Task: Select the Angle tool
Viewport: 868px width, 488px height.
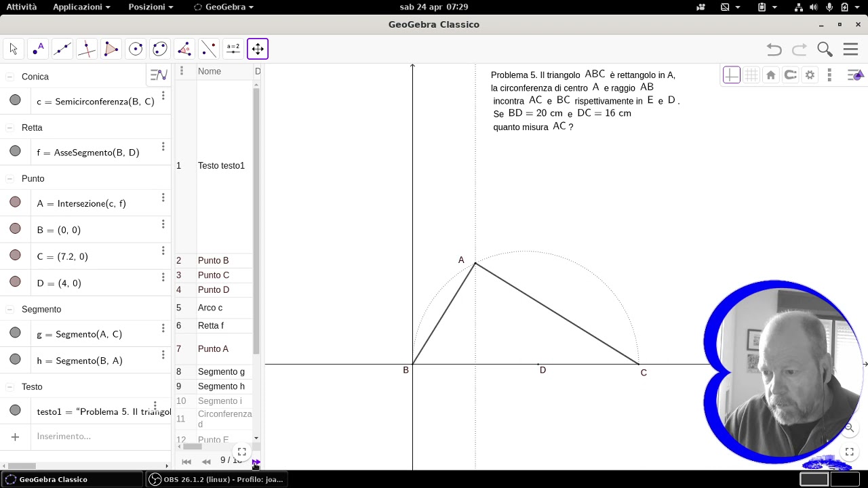Action: pyautogui.click(x=184, y=49)
